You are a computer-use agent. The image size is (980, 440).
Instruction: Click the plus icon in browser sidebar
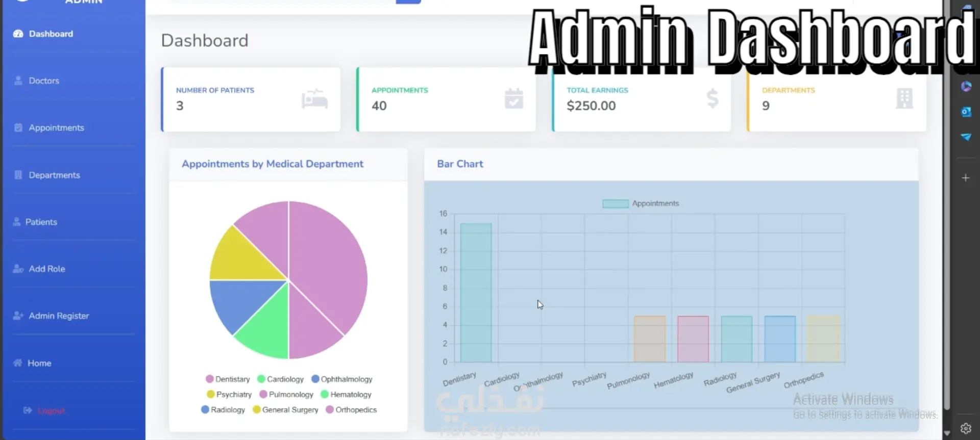tap(966, 178)
